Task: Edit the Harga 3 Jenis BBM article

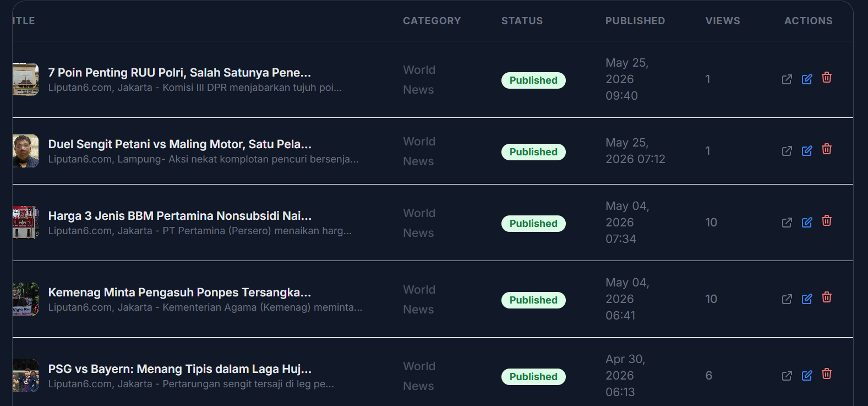Action: tap(807, 223)
